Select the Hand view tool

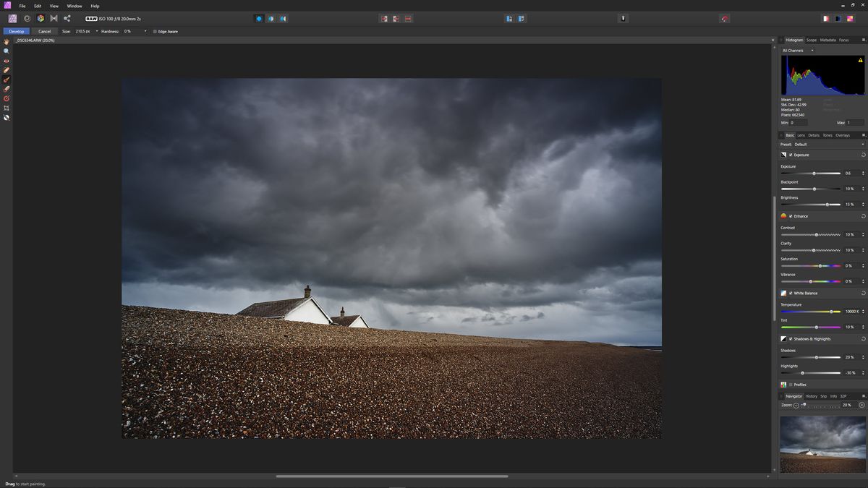(7, 41)
